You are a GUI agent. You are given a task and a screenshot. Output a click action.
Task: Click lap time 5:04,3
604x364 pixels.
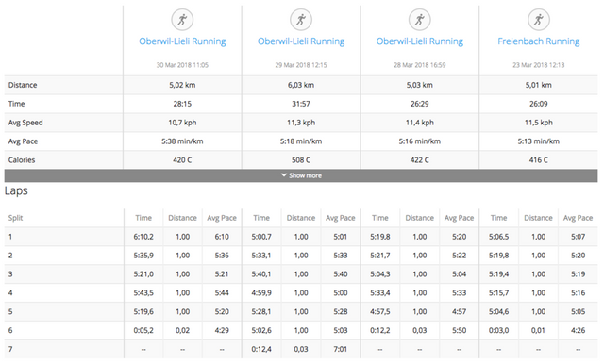(x=380, y=274)
